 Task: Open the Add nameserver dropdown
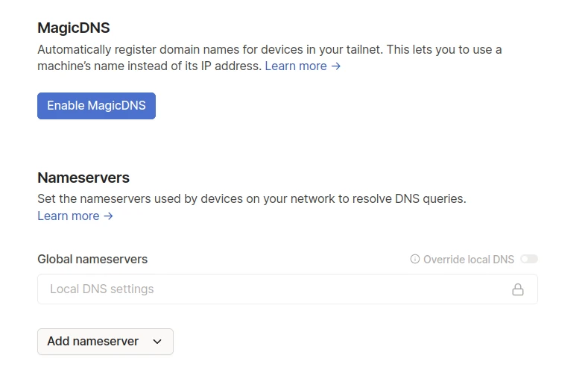(x=105, y=342)
